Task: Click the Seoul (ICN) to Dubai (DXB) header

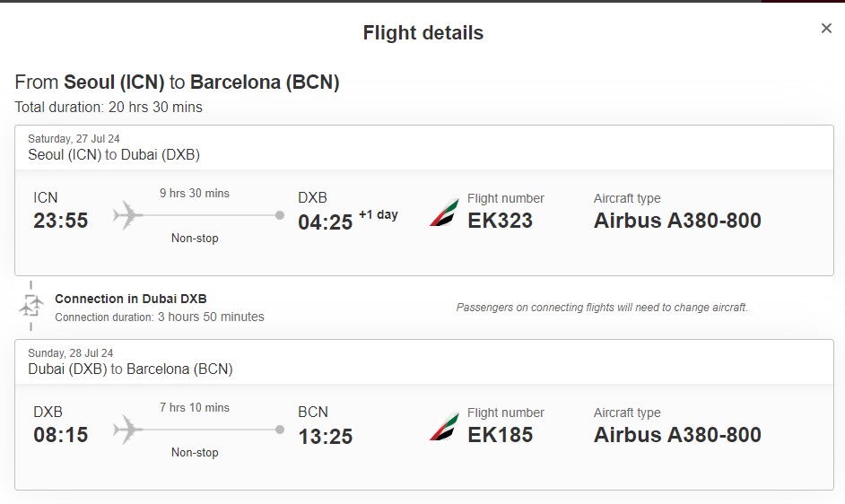Action: [114, 155]
